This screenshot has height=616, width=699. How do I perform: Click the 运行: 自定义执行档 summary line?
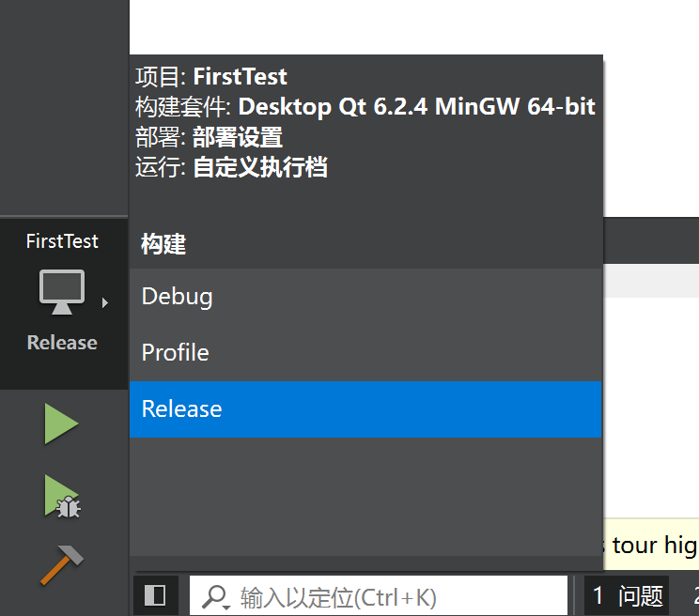[231, 167]
